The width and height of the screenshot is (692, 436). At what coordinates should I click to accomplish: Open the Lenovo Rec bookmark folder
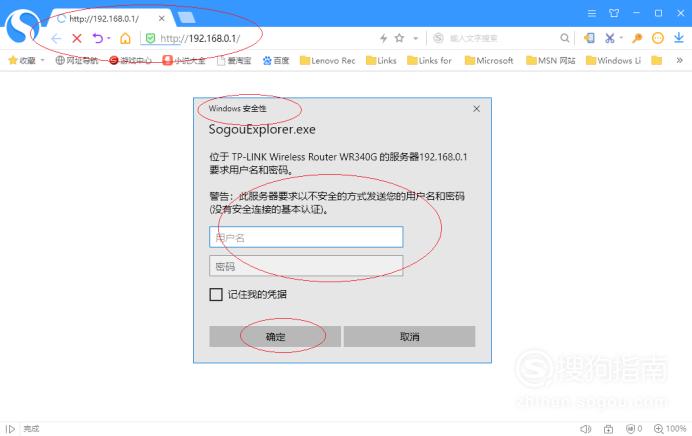pos(327,60)
